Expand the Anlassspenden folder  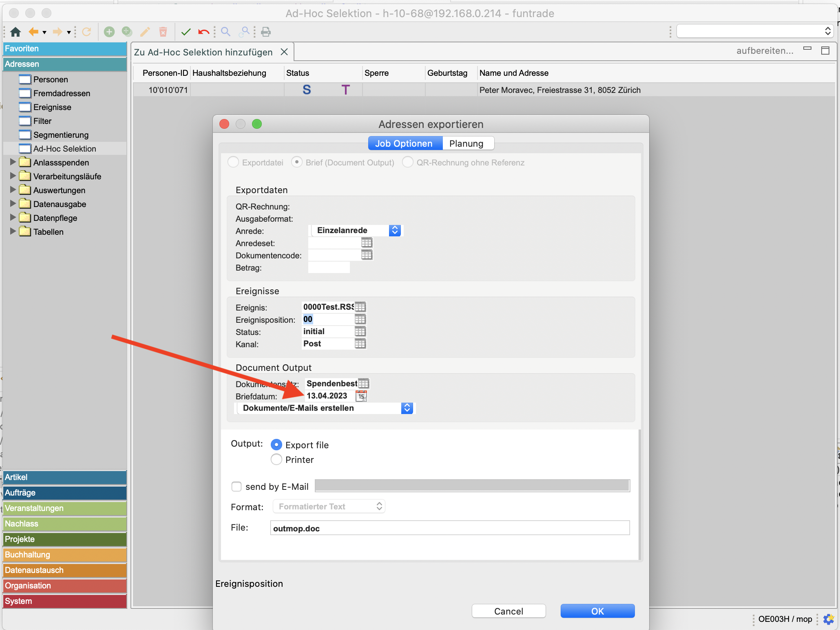[x=13, y=162]
